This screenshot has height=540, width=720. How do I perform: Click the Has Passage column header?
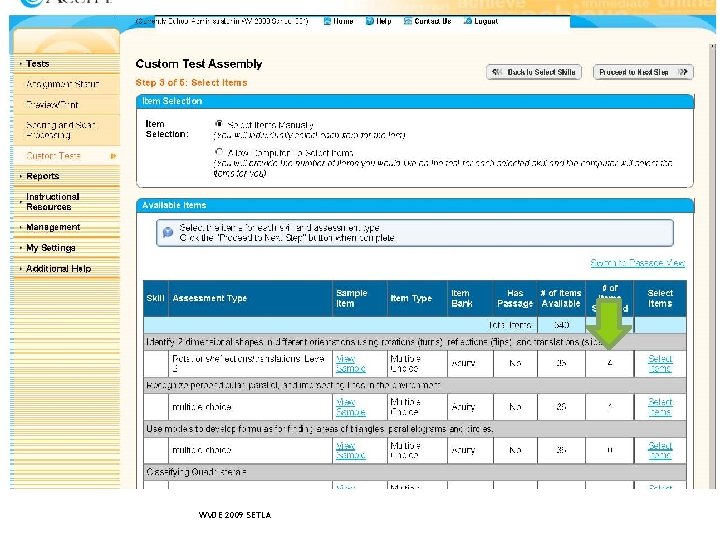(515, 298)
